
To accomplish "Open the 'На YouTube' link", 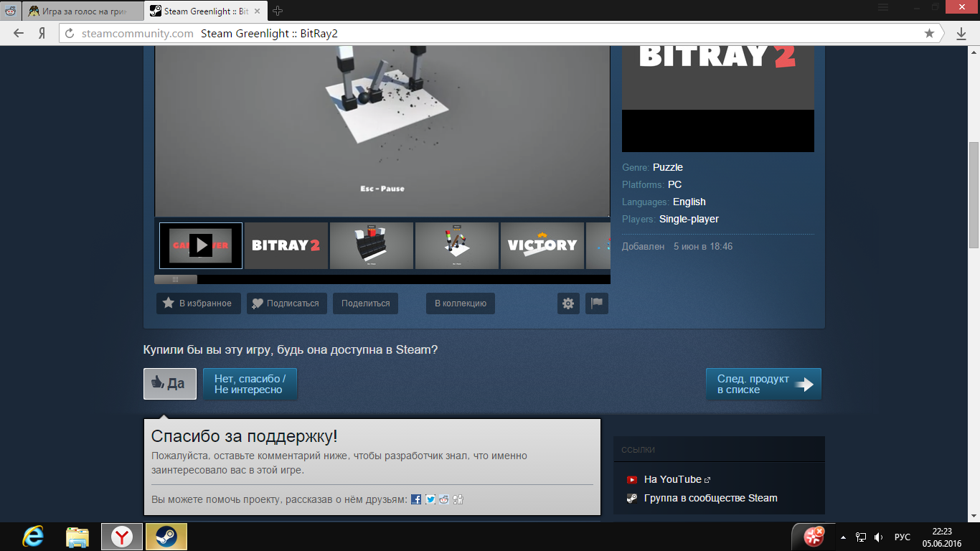I will (x=672, y=479).
